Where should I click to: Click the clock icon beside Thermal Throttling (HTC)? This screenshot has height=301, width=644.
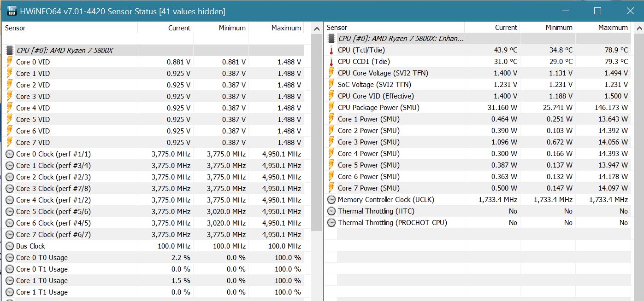click(331, 211)
